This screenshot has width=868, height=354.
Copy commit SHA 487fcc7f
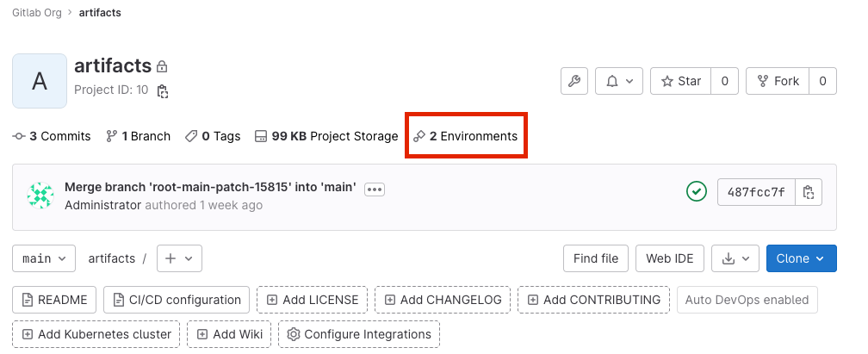pyautogui.click(x=808, y=192)
